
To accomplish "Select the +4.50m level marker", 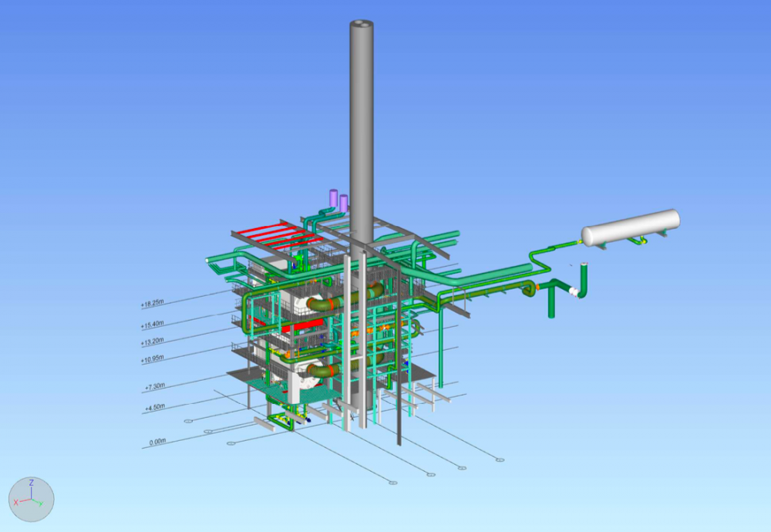I will coord(156,408).
